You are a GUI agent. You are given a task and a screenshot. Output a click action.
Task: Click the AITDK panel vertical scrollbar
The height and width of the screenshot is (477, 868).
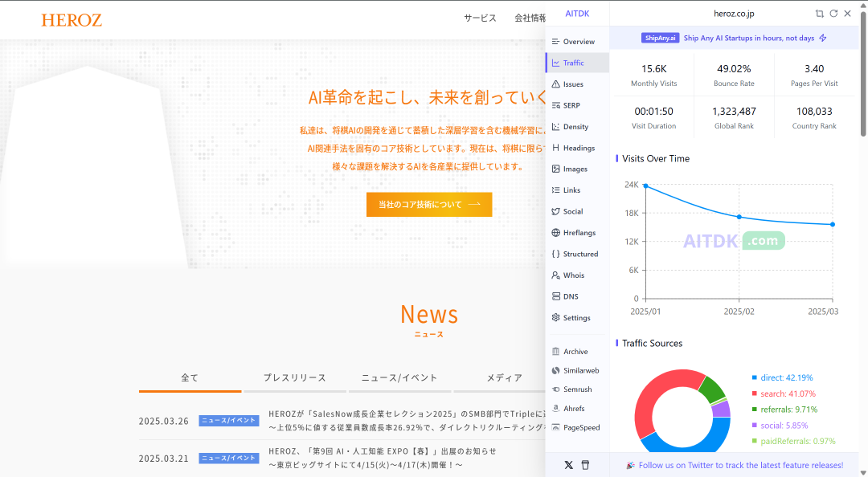click(863, 75)
